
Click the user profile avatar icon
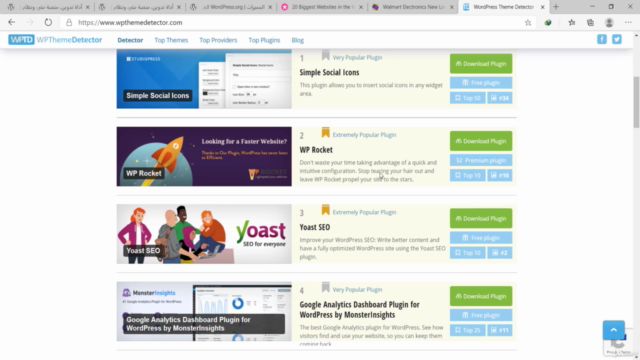(x=609, y=22)
